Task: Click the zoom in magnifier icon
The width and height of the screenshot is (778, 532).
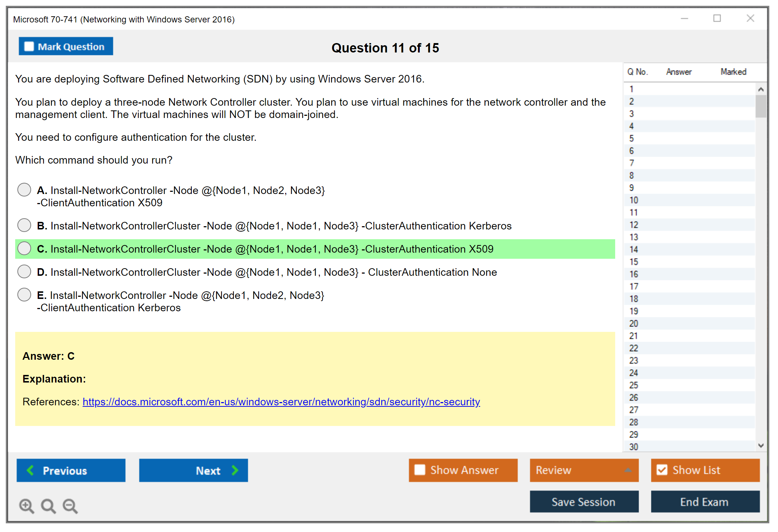Action: coord(26,506)
